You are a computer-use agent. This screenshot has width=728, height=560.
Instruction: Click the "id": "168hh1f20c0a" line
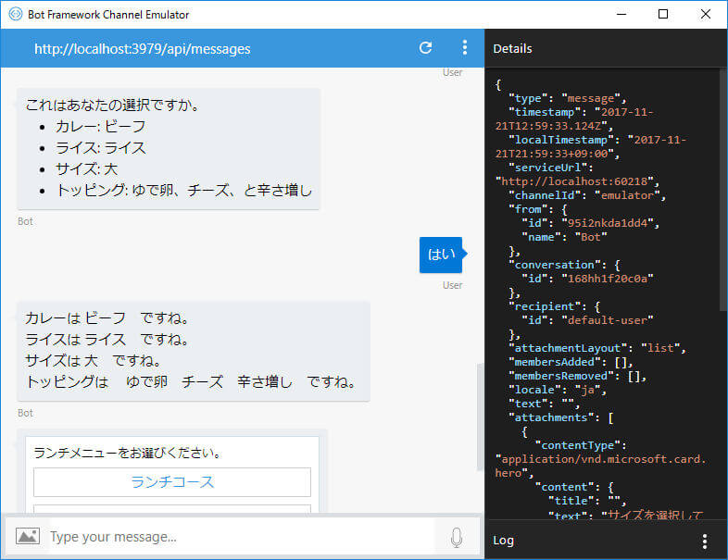tap(587, 279)
